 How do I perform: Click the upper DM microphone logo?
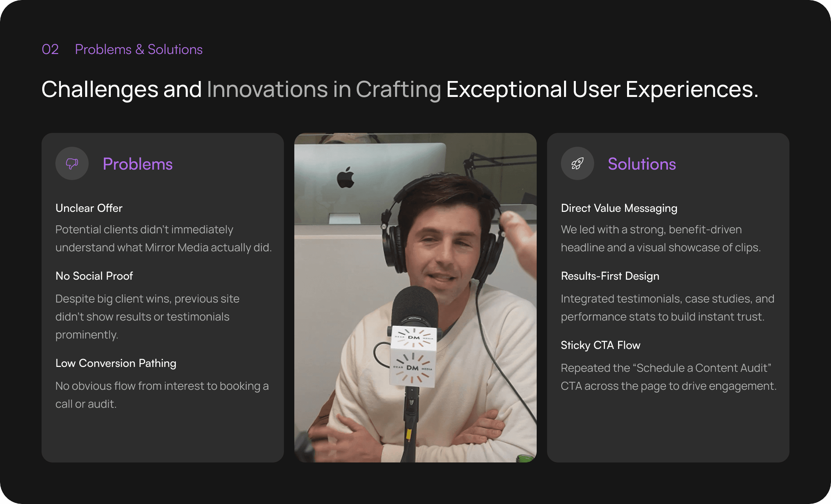coord(413,337)
